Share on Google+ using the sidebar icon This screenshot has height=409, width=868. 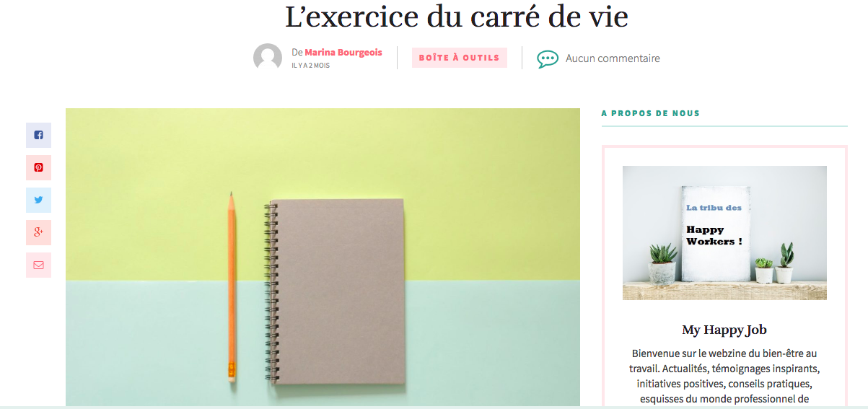tap(38, 232)
